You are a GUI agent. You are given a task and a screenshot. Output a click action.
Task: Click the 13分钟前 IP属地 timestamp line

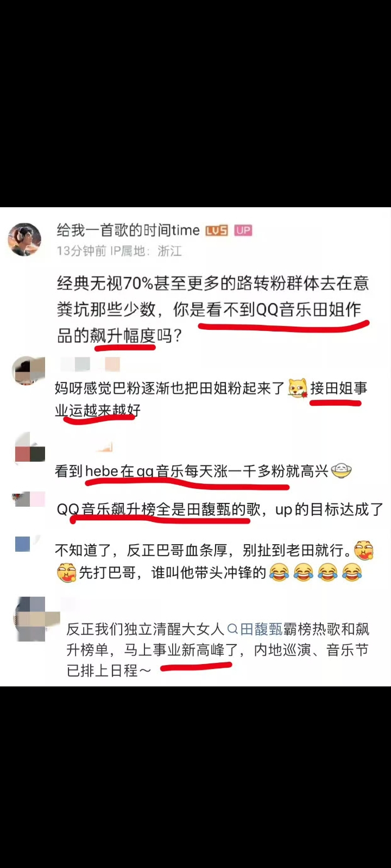pos(119,251)
